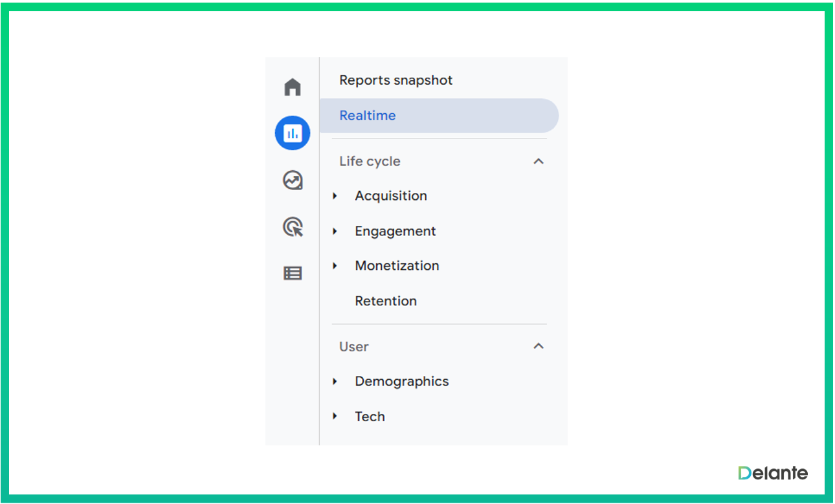Open Reports snapshot
Viewport: 835px width, 504px height.
(x=395, y=80)
